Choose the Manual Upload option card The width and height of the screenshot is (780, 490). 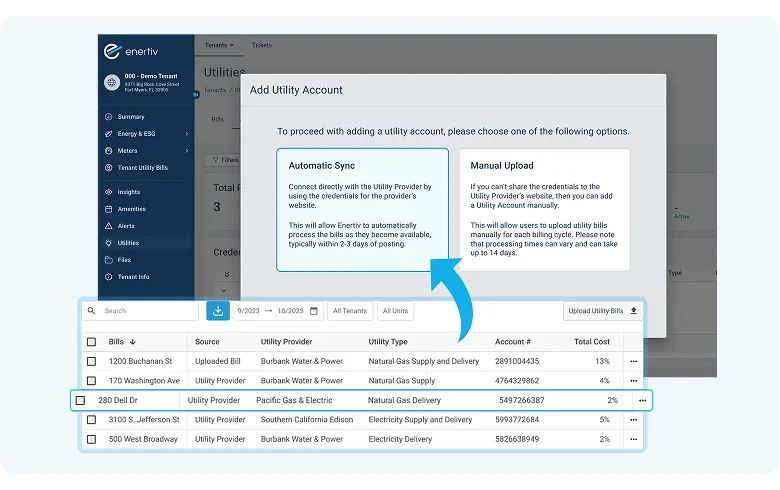point(544,209)
